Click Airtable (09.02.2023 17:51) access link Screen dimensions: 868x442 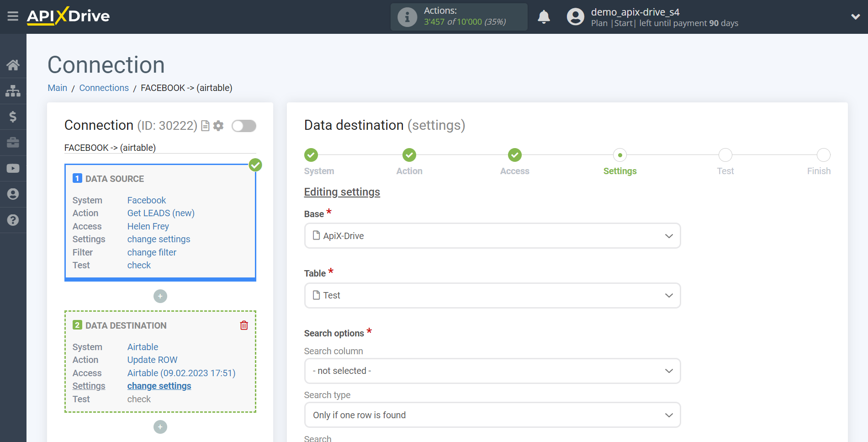click(x=181, y=373)
